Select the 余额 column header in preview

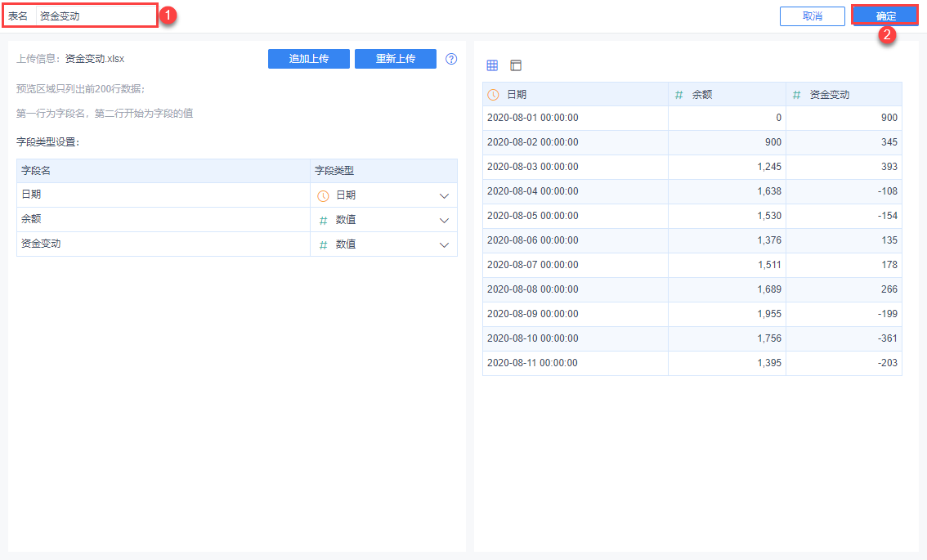coord(728,95)
